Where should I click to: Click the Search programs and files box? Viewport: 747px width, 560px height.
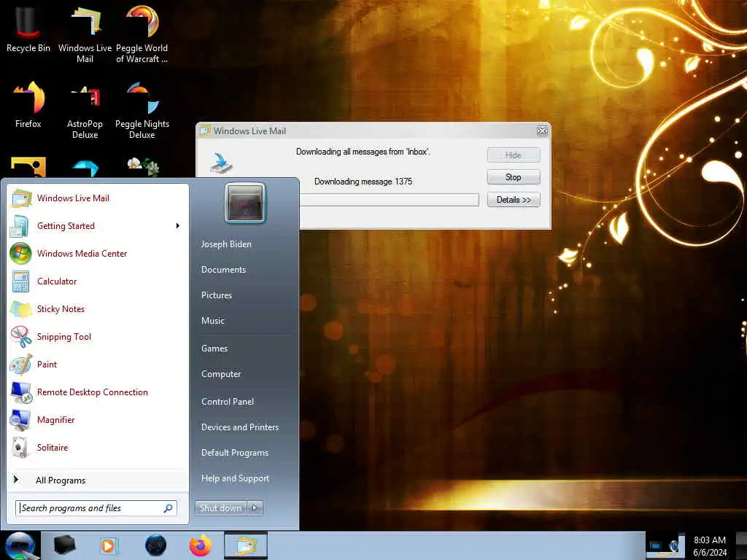[x=96, y=508]
